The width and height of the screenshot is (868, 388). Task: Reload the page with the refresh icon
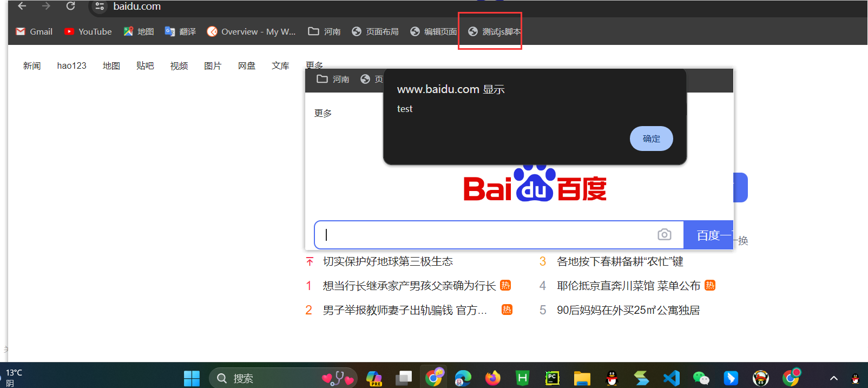coord(70,6)
